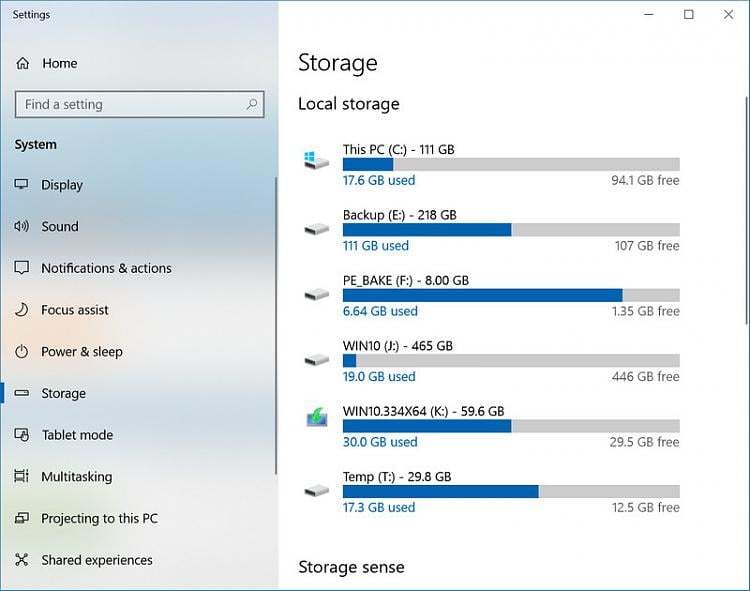The image size is (750, 591).
Task: Click the Power & sleep icon
Action: [x=22, y=352]
